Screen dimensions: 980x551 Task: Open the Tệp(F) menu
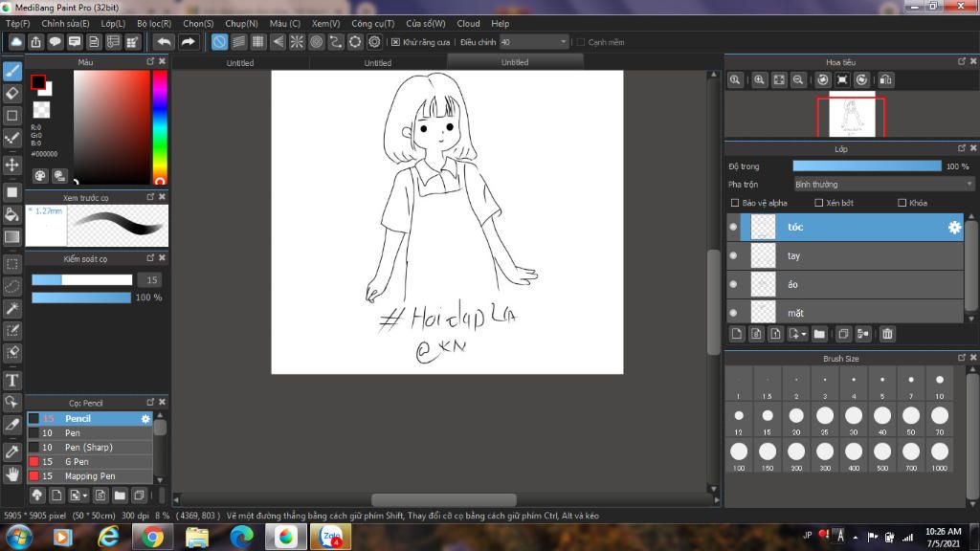click(x=17, y=23)
